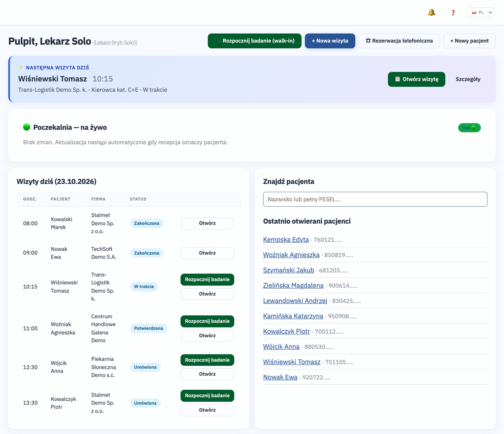The image size is (504, 434).
Task: Show Szczegóły of the next visit
Action: pyautogui.click(x=468, y=79)
